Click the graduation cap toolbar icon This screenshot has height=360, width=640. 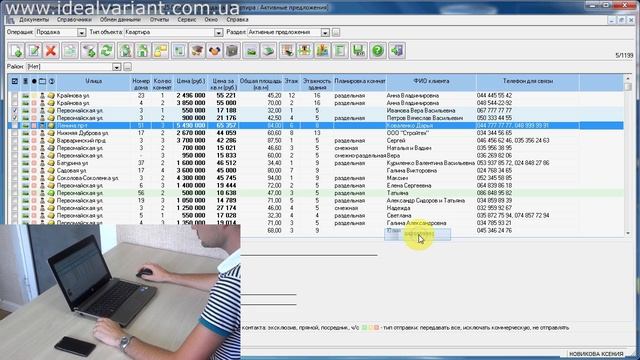pos(197,51)
